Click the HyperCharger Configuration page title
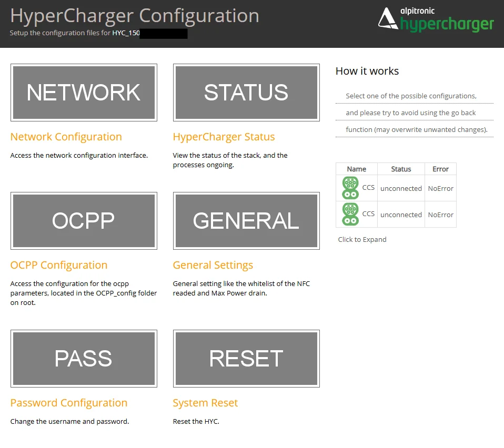The image size is (504, 448). [x=135, y=16]
